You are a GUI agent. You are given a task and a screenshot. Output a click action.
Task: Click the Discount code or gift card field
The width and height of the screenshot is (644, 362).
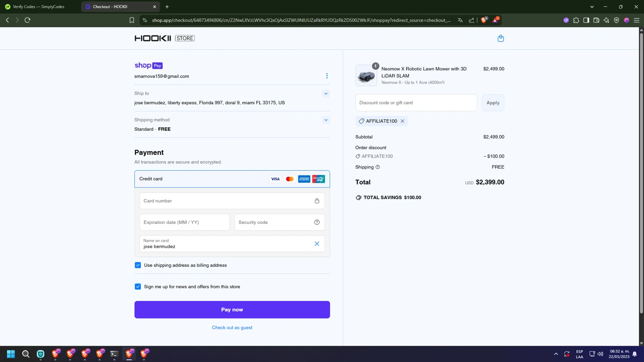tap(416, 103)
